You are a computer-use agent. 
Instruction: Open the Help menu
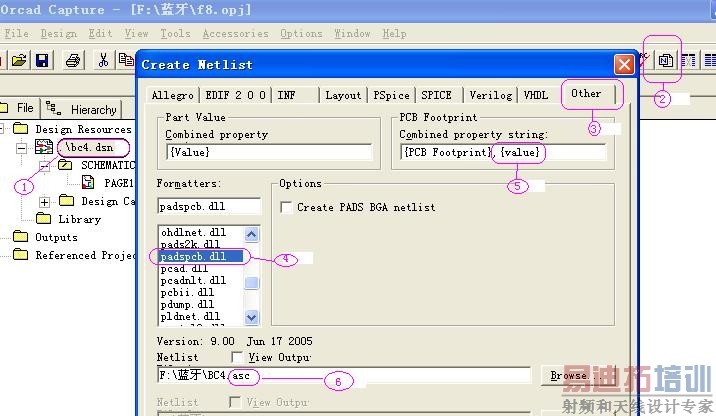(394, 33)
